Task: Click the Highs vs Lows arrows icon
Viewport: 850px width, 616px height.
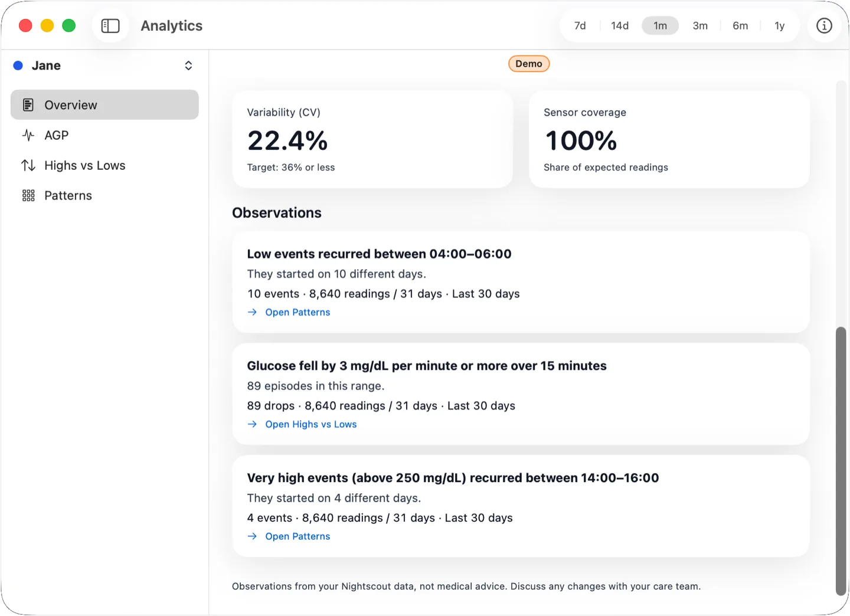Action: pyautogui.click(x=28, y=165)
